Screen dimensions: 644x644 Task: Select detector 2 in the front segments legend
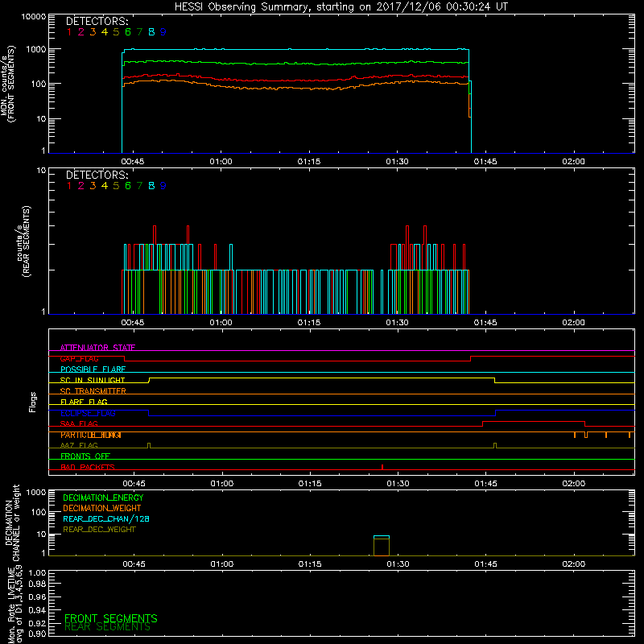click(81, 32)
